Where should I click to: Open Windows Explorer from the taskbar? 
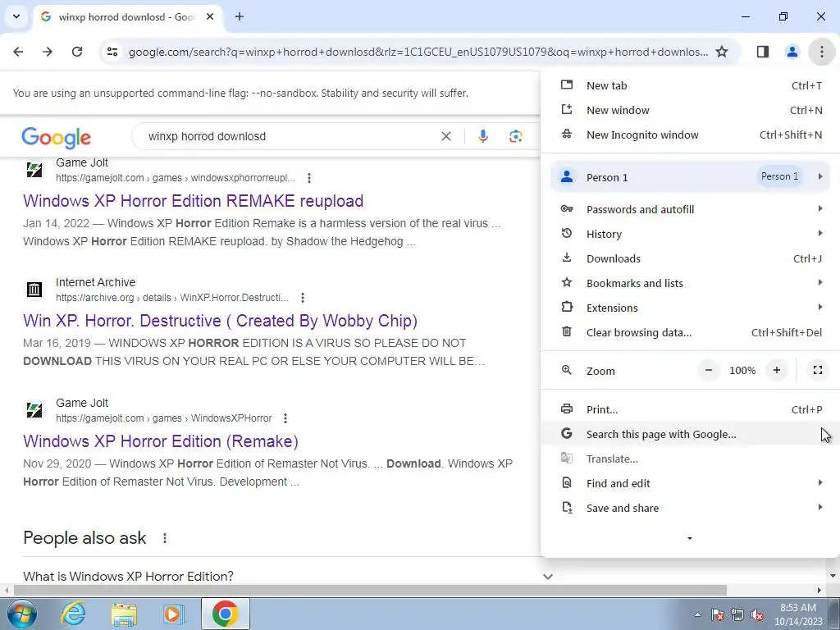coord(124,614)
